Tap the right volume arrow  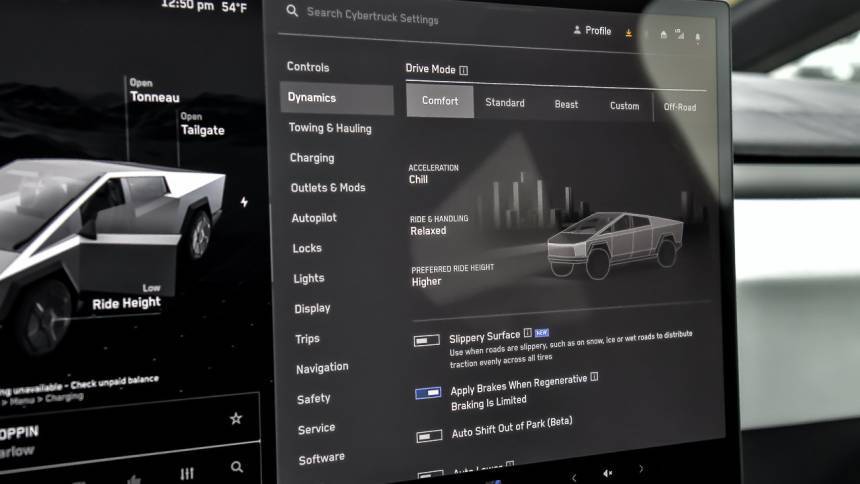click(x=641, y=469)
